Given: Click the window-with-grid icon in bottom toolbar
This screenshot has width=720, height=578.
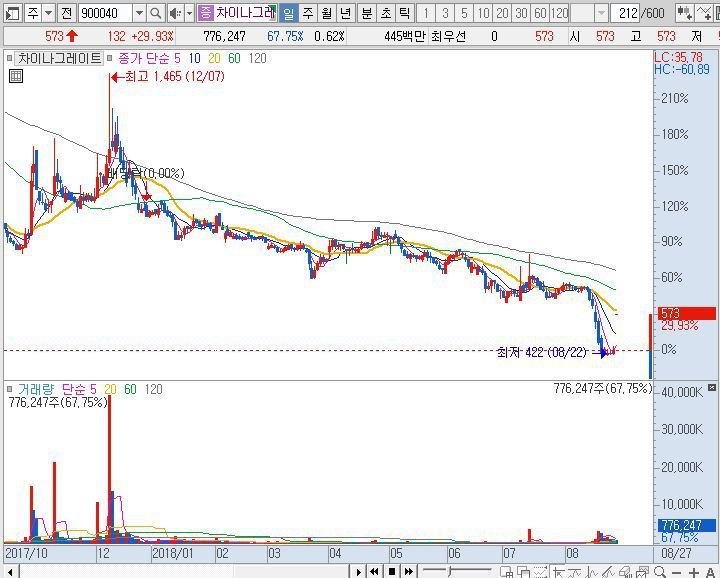Looking at the screenshot, I should tap(506, 572).
